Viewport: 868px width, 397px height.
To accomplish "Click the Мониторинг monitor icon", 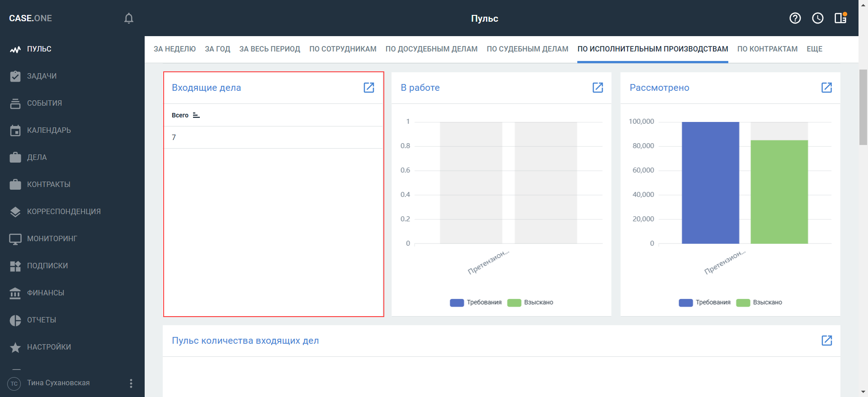I will click(15, 239).
